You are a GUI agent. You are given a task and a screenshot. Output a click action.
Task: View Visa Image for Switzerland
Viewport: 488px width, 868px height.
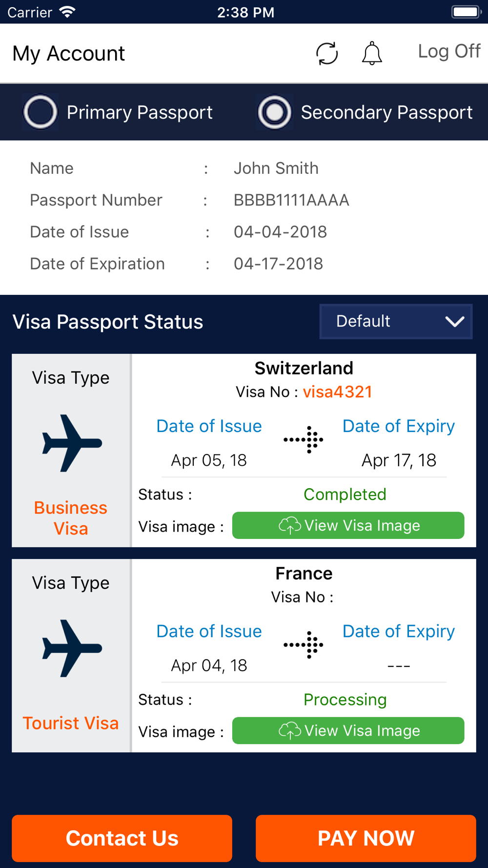coord(348,525)
